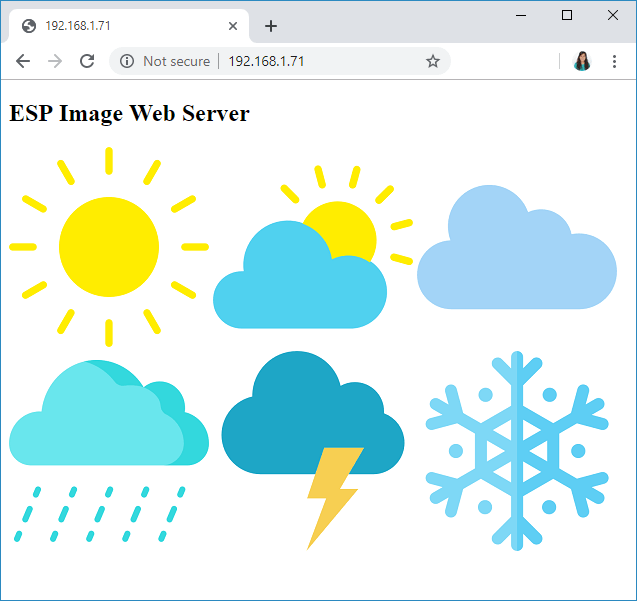Close the 192.168.1.71 tab

(x=234, y=26)
